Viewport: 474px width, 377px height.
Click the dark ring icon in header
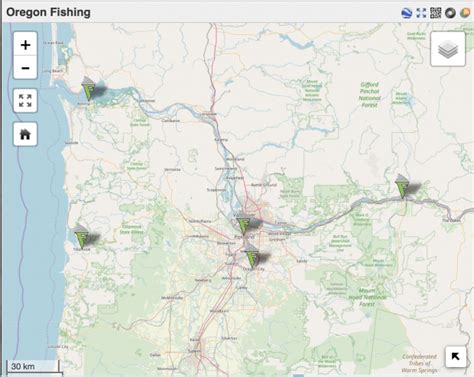point(450,13)
